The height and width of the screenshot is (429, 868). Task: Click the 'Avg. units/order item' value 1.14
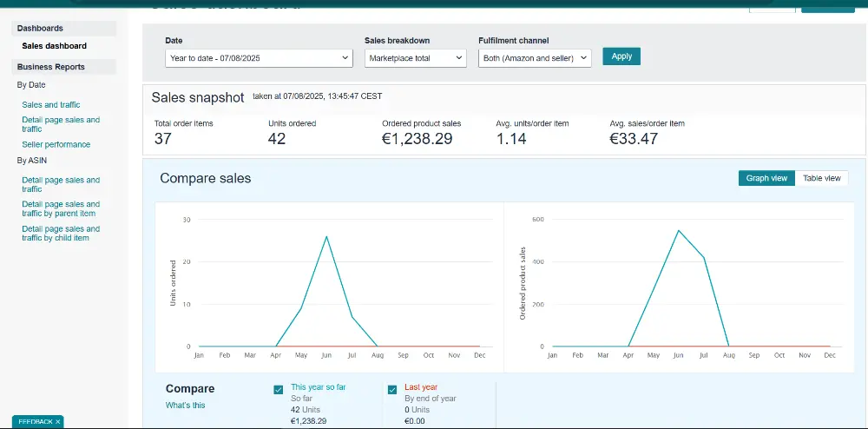[x=511, y=138]
